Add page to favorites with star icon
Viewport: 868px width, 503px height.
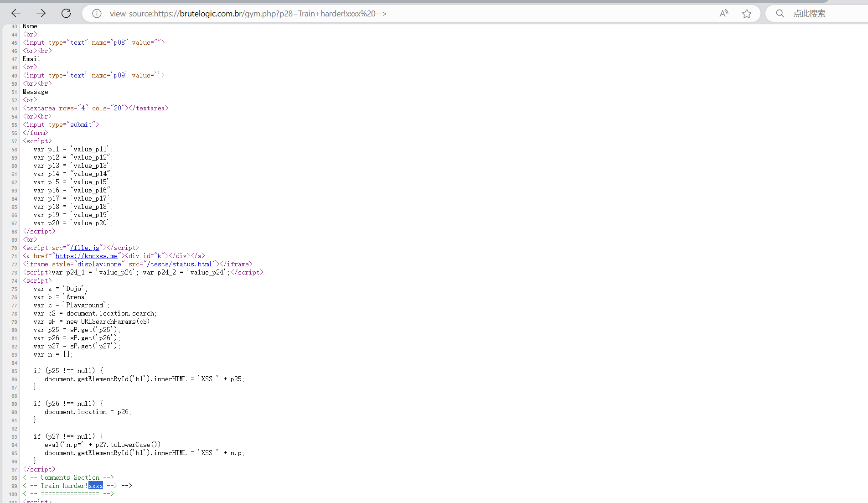pyautogui.click(x=746, y=14)
